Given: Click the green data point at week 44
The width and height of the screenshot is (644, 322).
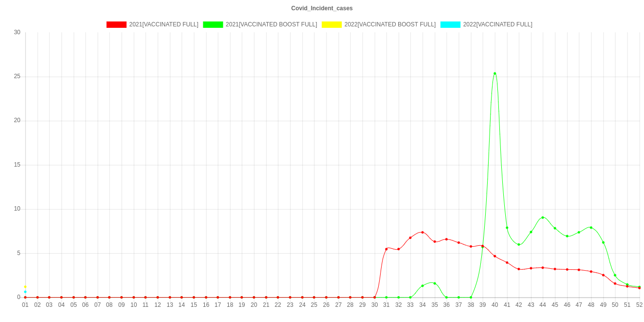Looking at the screenshot, I should 543,217.
